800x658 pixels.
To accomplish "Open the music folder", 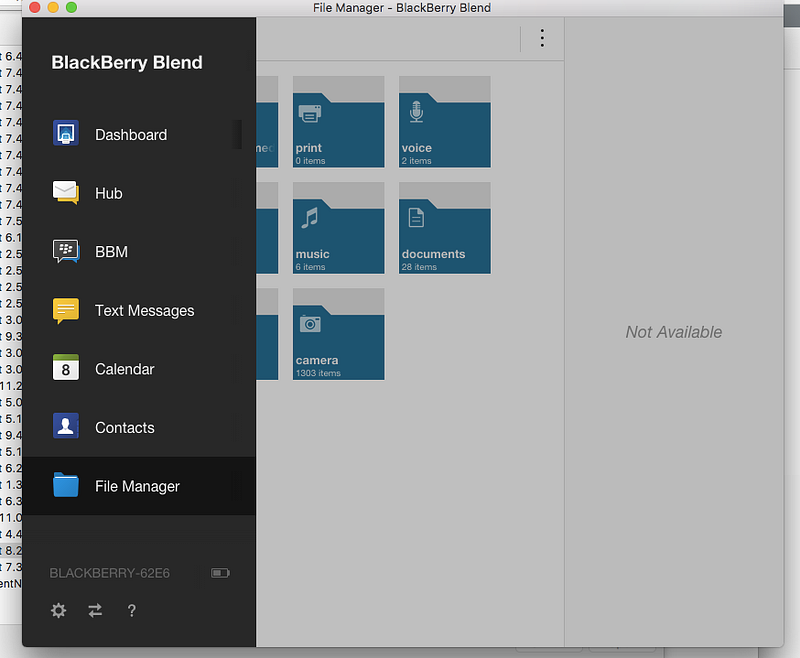I will point(338,228).
